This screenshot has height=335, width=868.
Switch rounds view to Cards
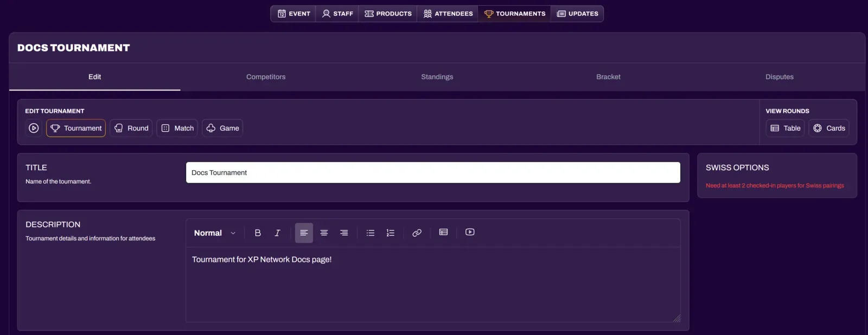coord(829,128)
